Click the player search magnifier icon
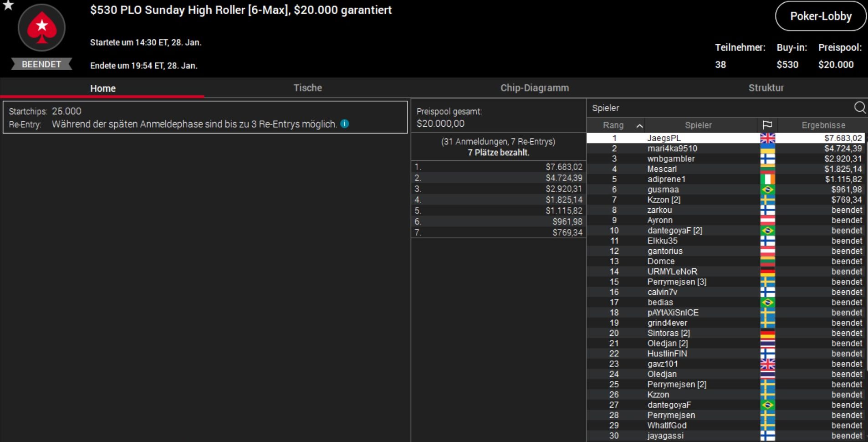This screenshot has height=442, width=868. coord(859,108)
